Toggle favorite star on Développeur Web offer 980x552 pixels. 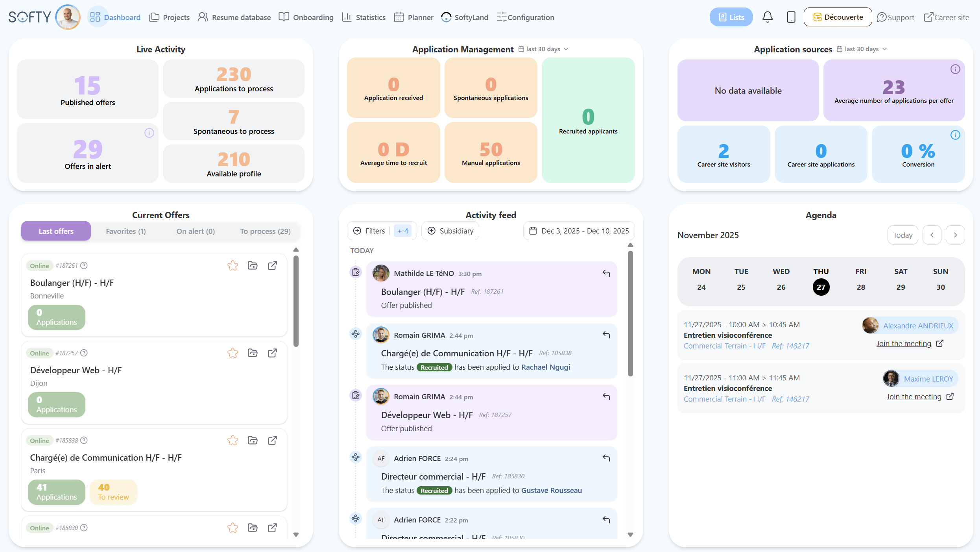click(233, 353)
